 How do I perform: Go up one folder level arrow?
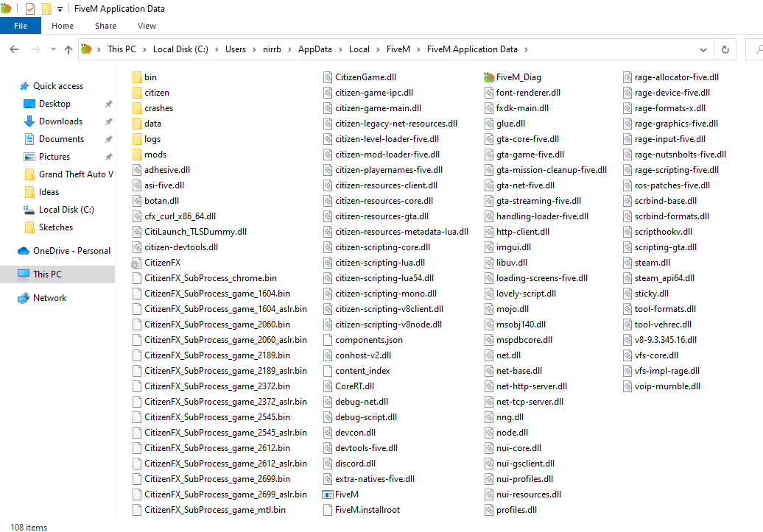click(x=68, y=49)
